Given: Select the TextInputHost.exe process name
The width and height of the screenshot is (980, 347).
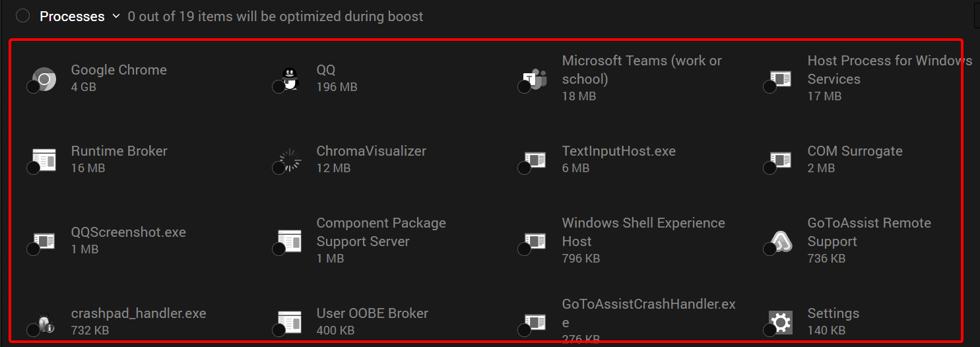Looking at the screenshot, I should tap(619, 151).
